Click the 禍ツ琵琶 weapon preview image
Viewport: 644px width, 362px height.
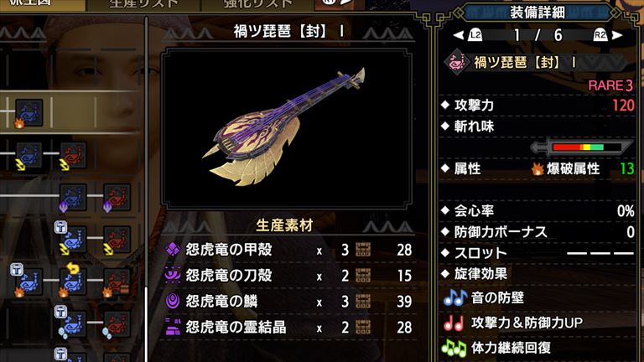(x=287, y=128)
